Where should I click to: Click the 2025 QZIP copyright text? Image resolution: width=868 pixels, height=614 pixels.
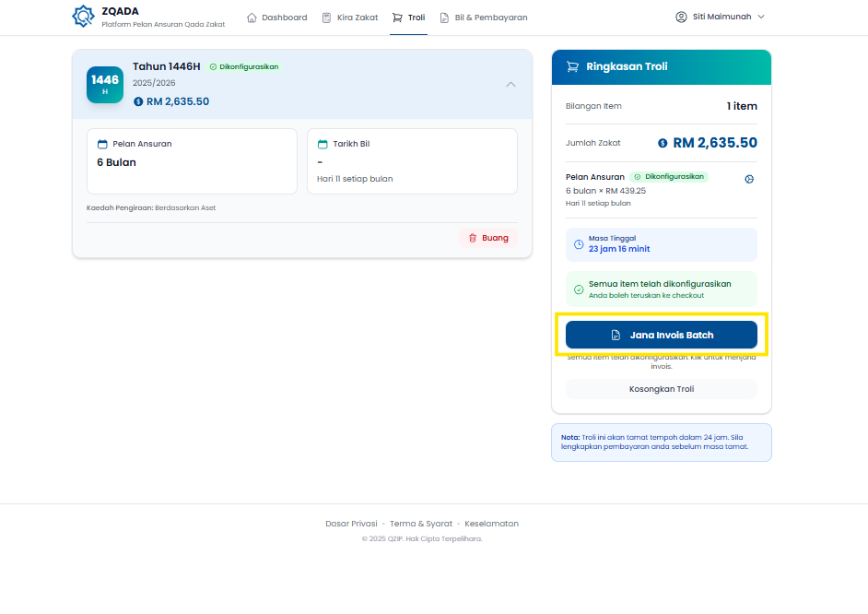[422, 538]
